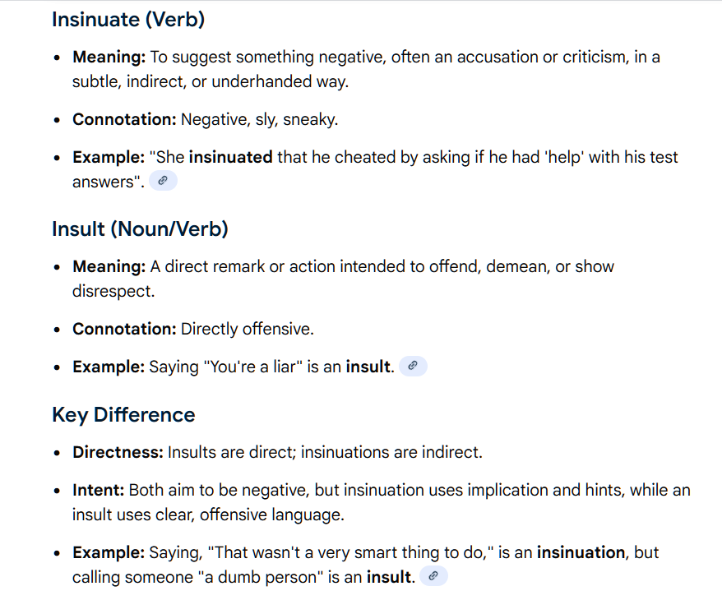
Task: Click the "Example:" label under Key Difference
Action: coord(108,552)
